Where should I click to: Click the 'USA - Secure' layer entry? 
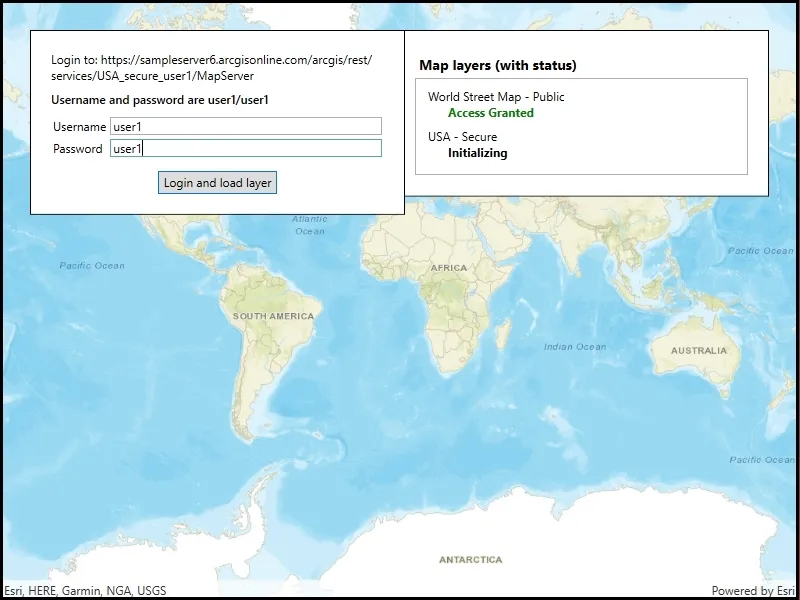(462, 137)
